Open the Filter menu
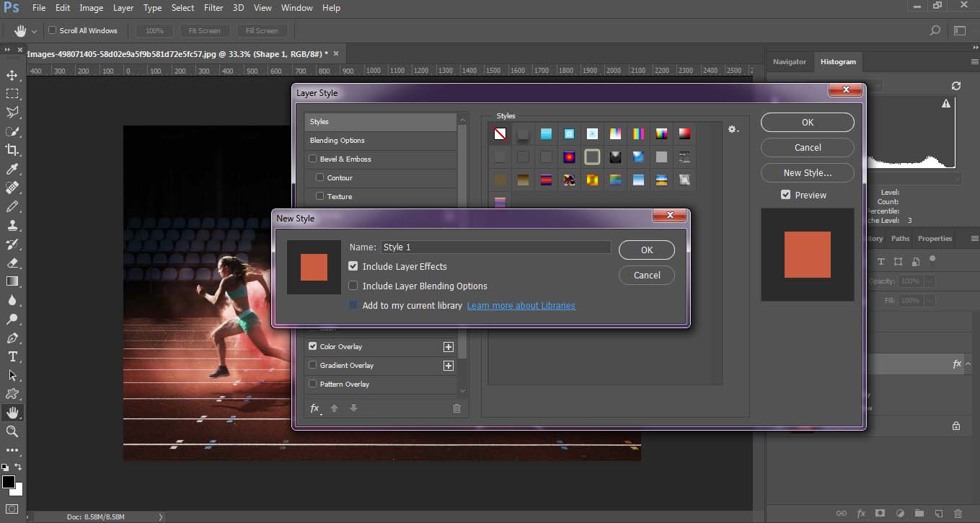This screenshot has height=523, width=980. 213,8
